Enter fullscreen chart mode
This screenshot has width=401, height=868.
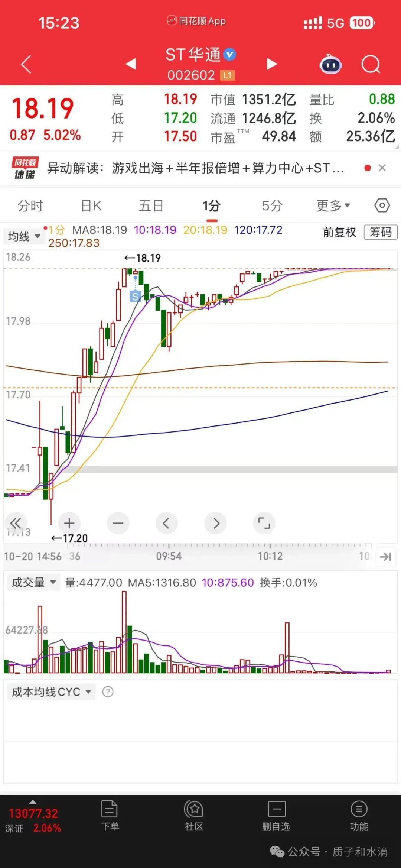click(264, 523)
